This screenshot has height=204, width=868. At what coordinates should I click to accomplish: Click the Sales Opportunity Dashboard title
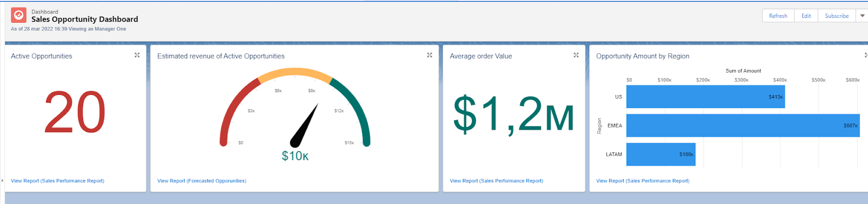click(85, 19)
